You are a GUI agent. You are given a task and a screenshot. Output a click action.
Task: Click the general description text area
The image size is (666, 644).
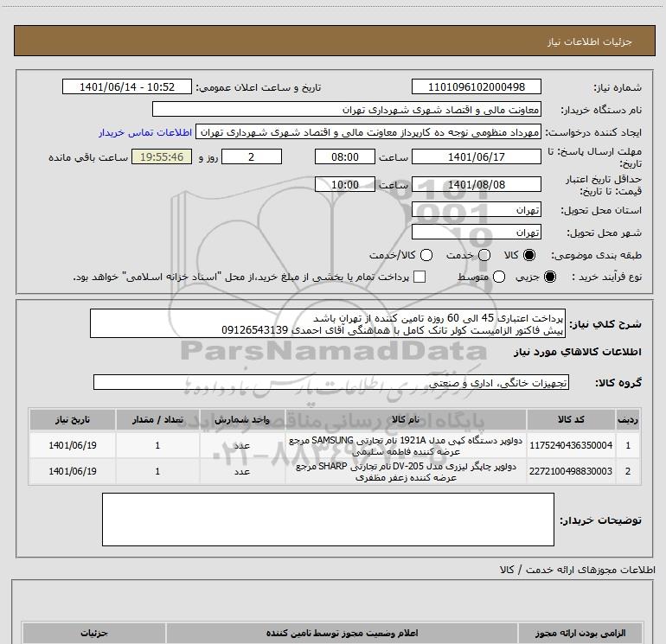[328, 323]
